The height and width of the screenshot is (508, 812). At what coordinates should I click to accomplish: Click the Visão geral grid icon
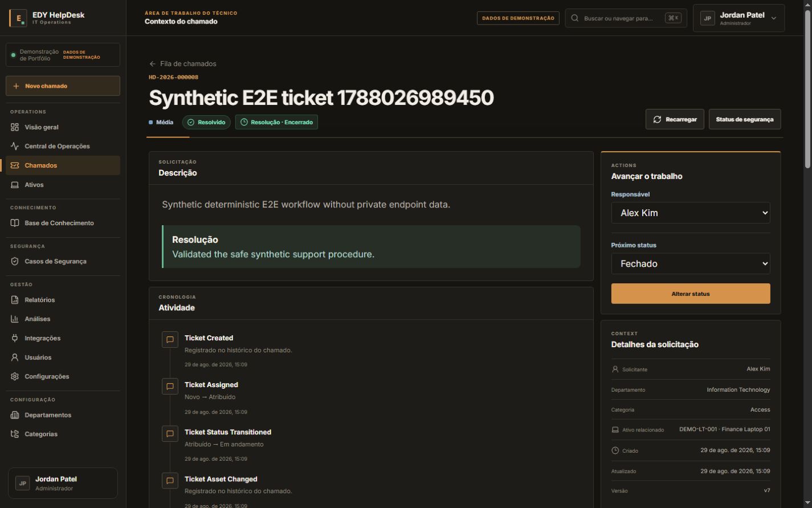coord(15,127)
